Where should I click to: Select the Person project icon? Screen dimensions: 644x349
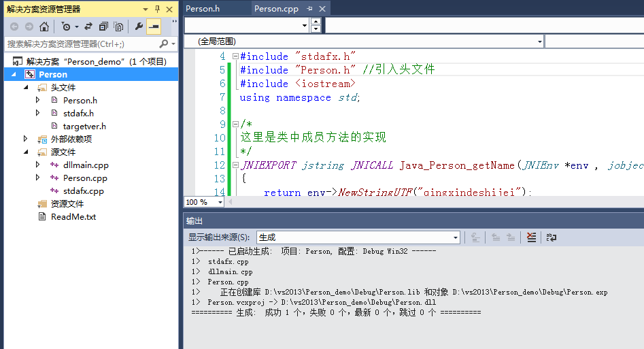pyautogui.click(x=29, y=74)
